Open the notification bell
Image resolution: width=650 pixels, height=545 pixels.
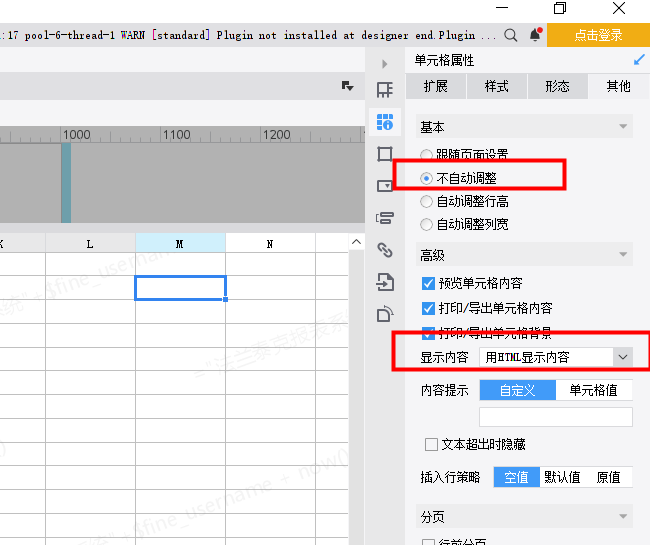click(x=536, y=35)
